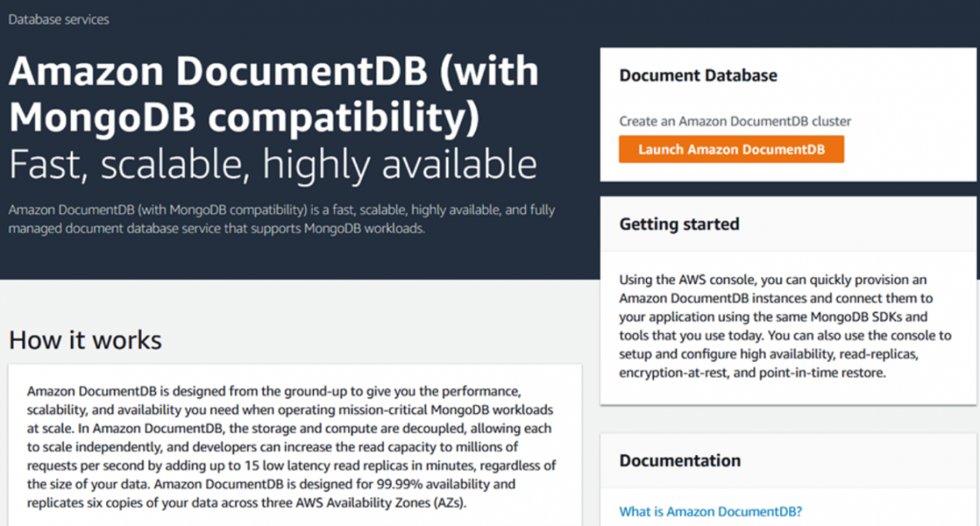980x526 pixels.
Task: Select the service intro paragraph under the title
Action: 281,219
